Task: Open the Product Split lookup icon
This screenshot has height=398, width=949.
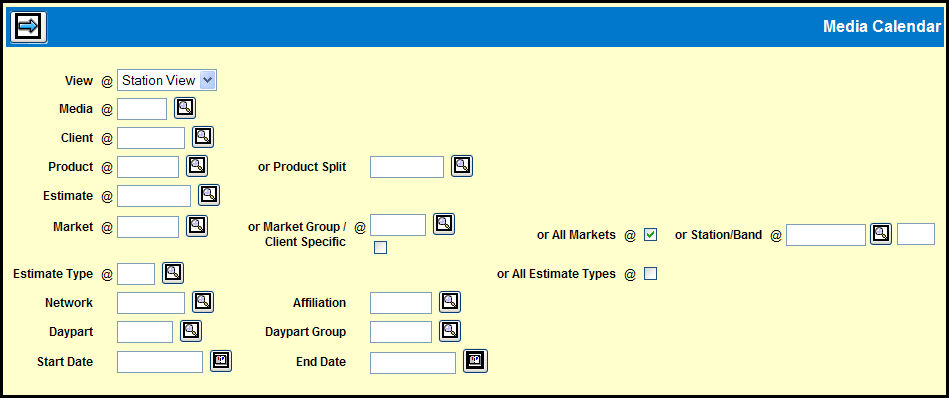Action: (462, 166)
